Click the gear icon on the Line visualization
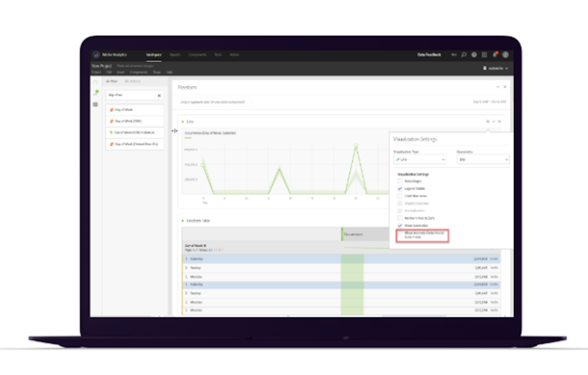This screenshot has width=588, height=375. coord(488,121)
